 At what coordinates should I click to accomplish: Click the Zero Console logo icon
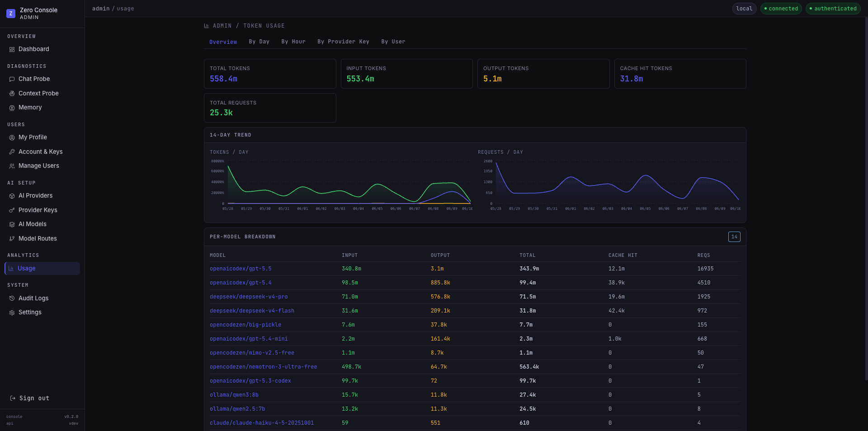pos(11,14)
